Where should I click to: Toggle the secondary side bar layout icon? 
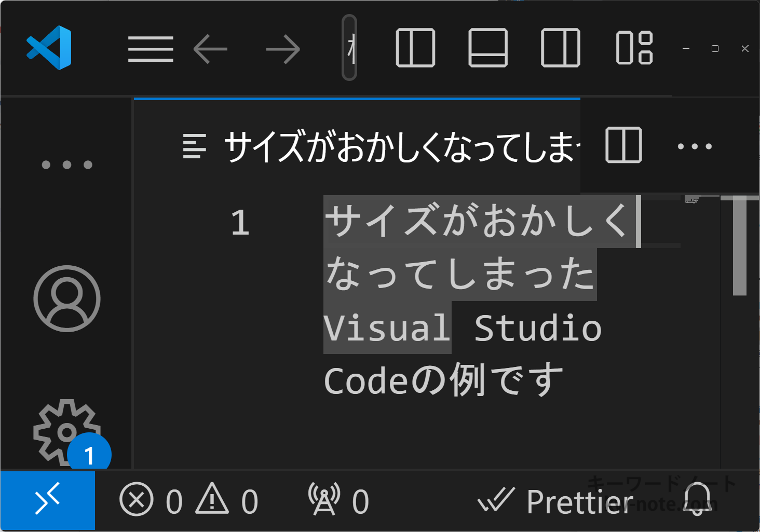click(x=561, y=48)
